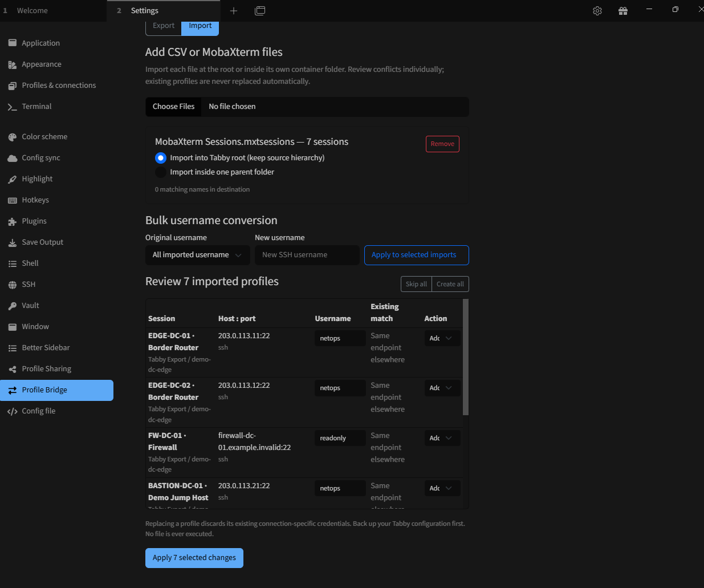
Task: Edit username field for EDGE-DC-01 row
Action: (x=340, y=338)
